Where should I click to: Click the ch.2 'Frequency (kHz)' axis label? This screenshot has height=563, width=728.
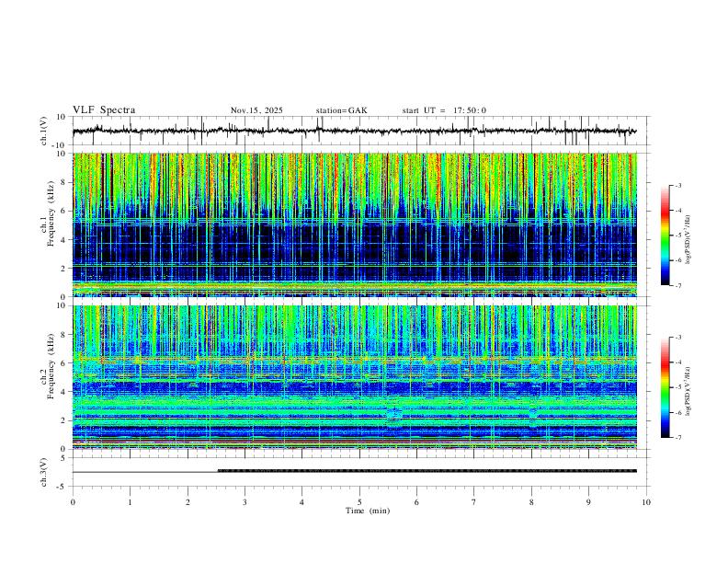pos(51,366)
